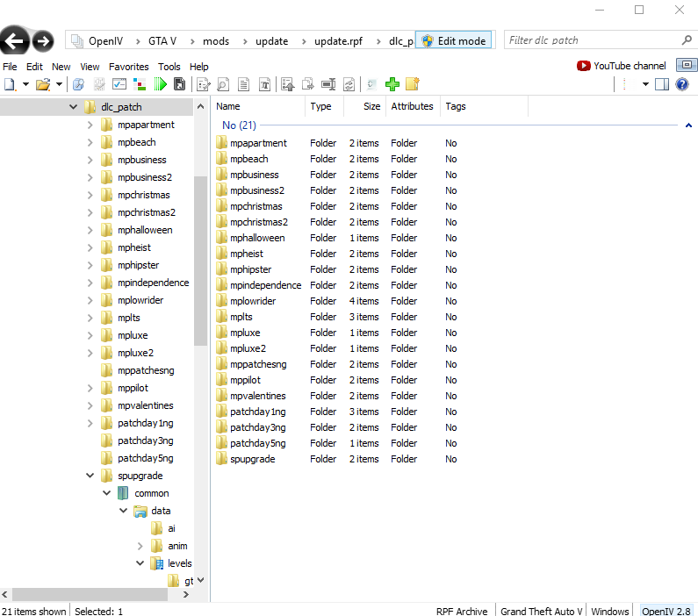
Task: Click the refresh arrows document toolbar icon
Action: (x=349, y=84)
